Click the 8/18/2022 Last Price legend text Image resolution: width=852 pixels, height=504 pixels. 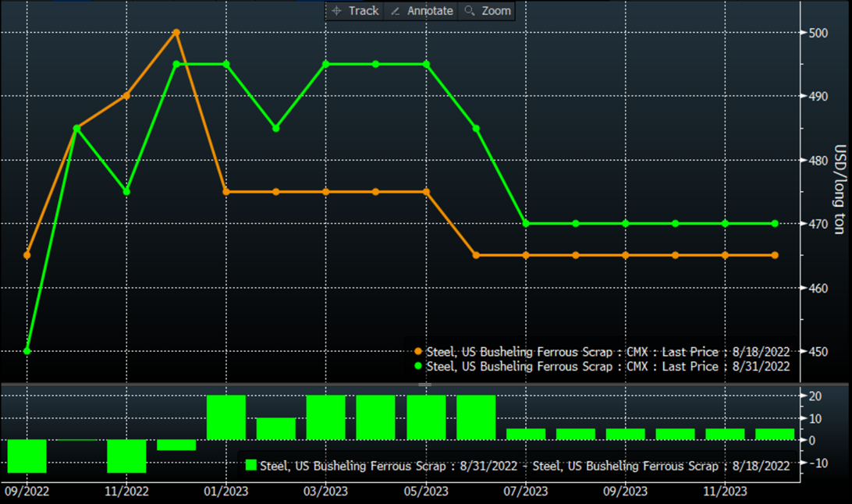coord(609,351)
